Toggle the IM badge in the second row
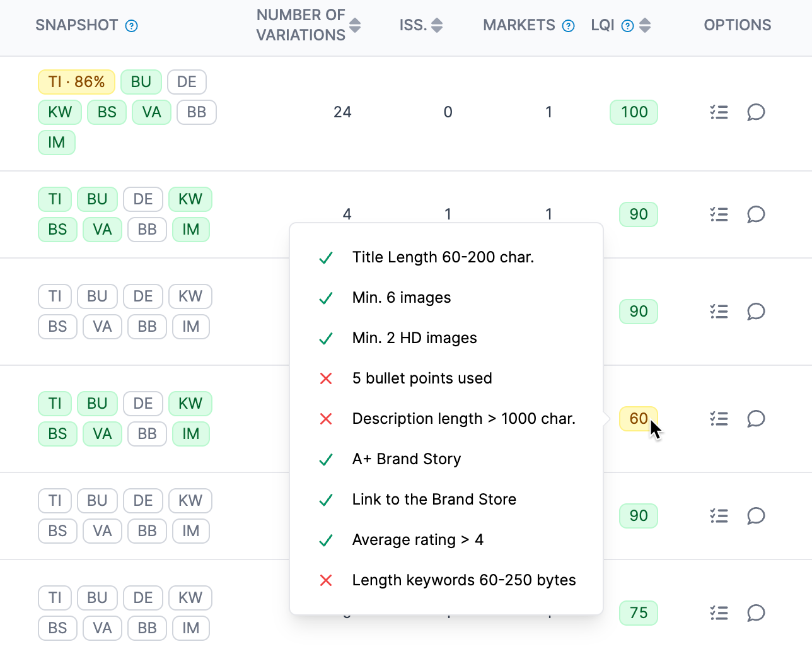812x661 pixels. point(191,229)
